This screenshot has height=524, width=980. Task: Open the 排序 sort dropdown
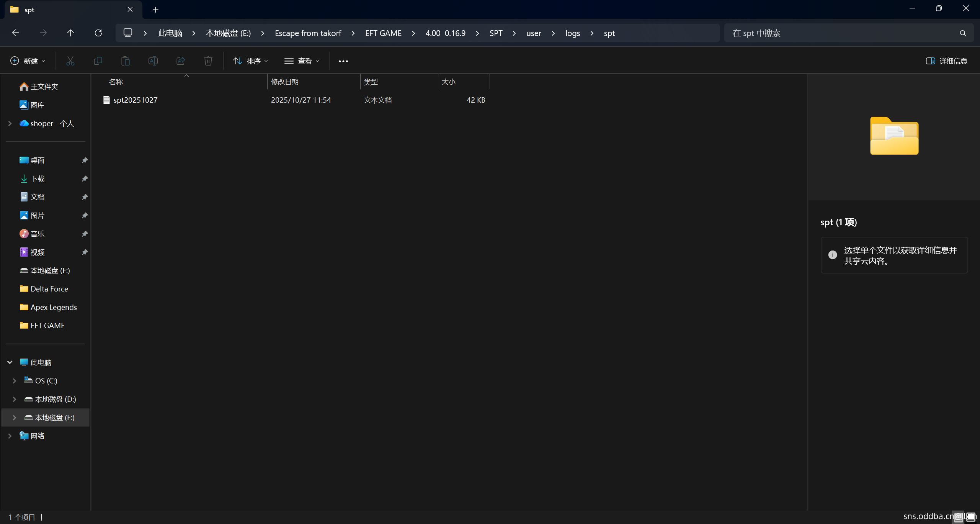point(251,61)
